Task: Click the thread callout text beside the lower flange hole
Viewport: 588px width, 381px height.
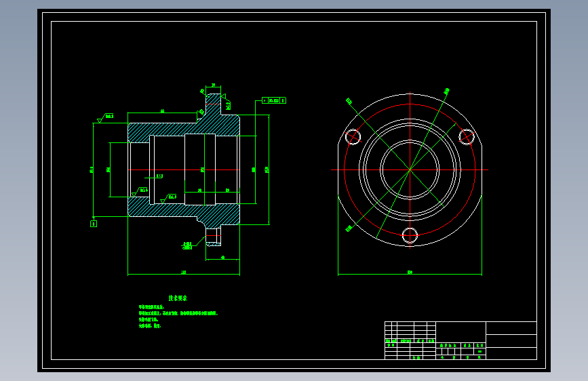Action: point(187,245)
